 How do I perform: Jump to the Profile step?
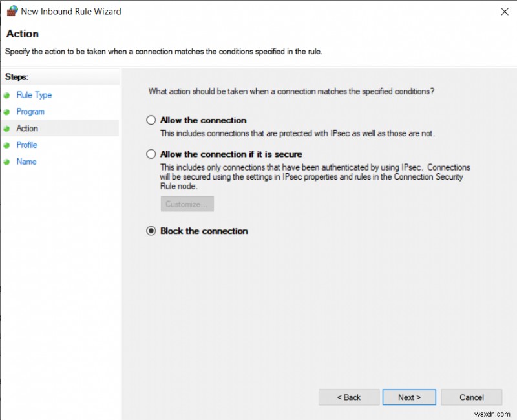(x=26, y=145)
